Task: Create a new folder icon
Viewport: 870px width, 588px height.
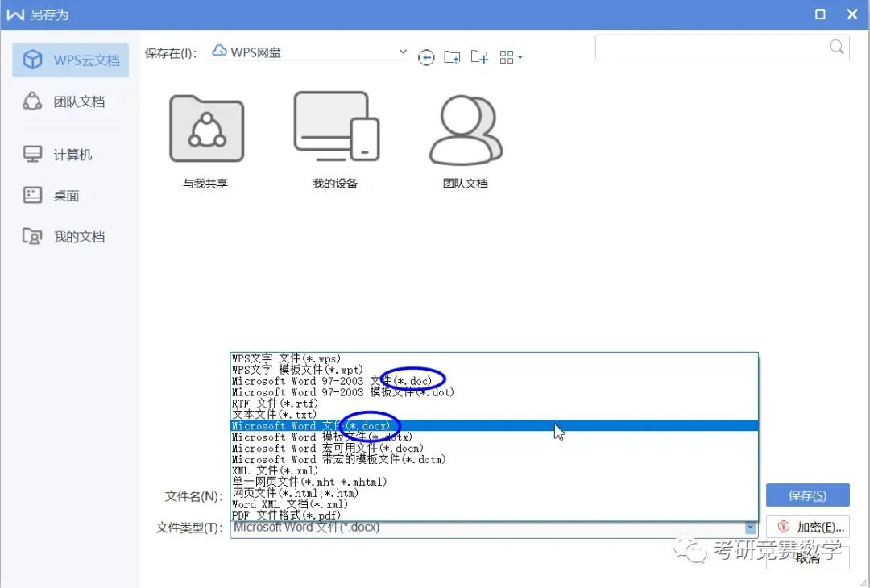Action: 479,56
